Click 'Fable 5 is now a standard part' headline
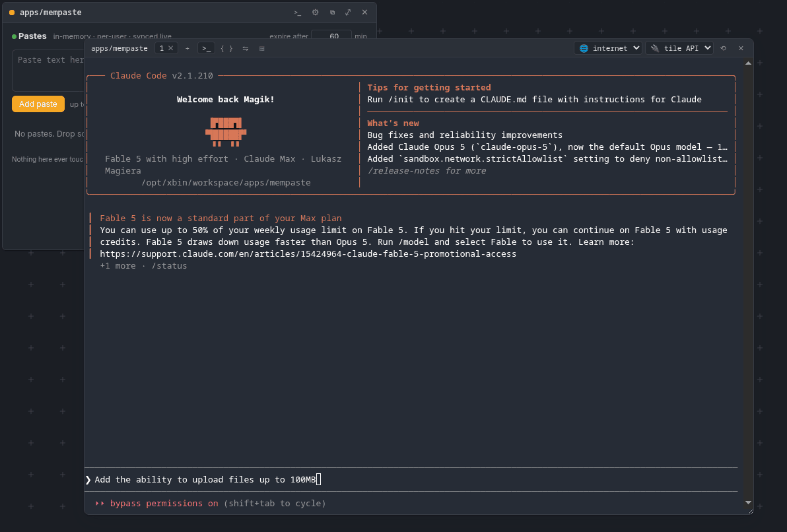The image size is (787, 532). 221,218
